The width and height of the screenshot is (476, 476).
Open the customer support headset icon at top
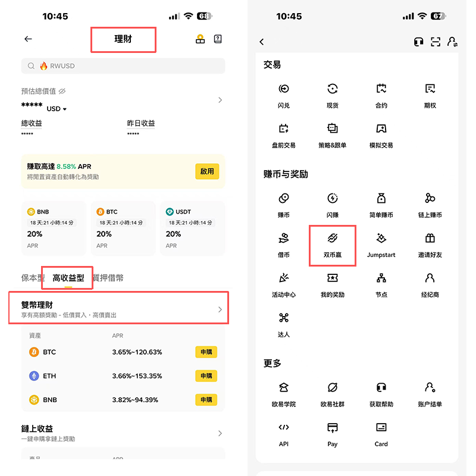(419, 42)
